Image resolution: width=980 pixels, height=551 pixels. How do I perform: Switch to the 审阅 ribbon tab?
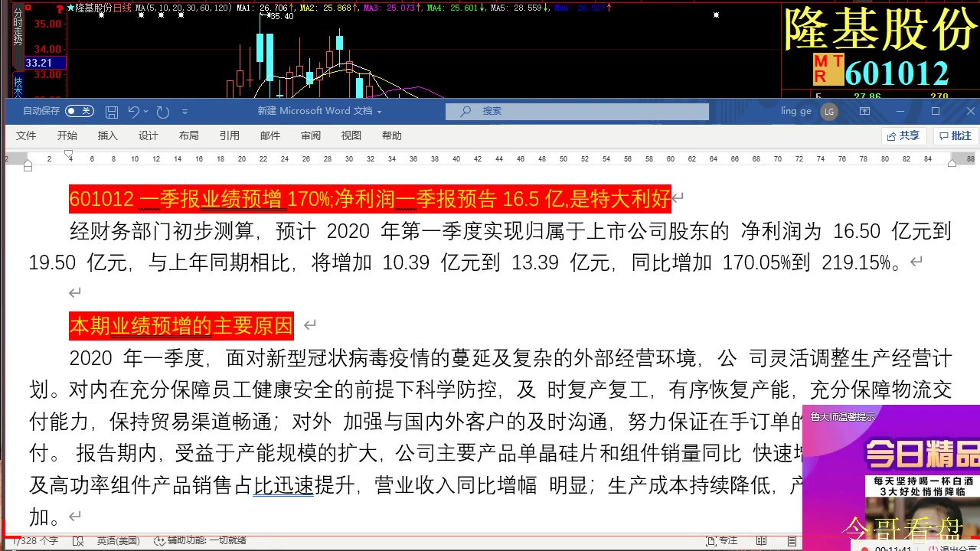click(311, 135)
